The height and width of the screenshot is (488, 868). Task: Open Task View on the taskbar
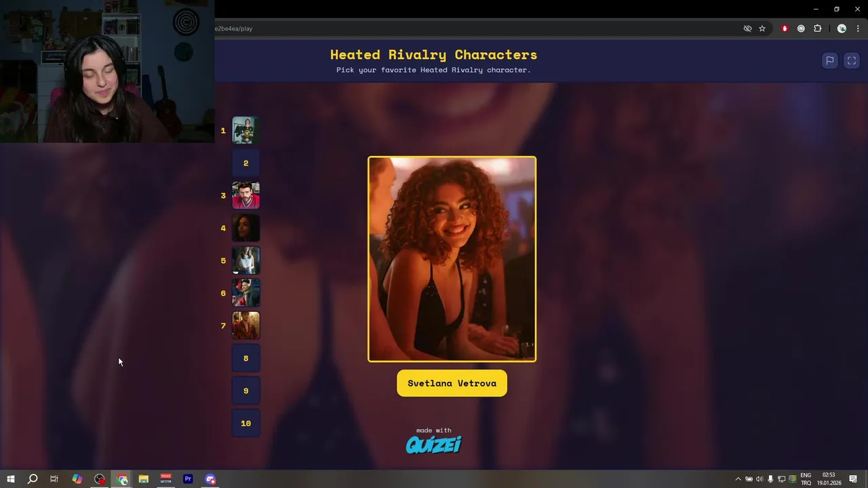pyautogui.click(x=54, y=479)
